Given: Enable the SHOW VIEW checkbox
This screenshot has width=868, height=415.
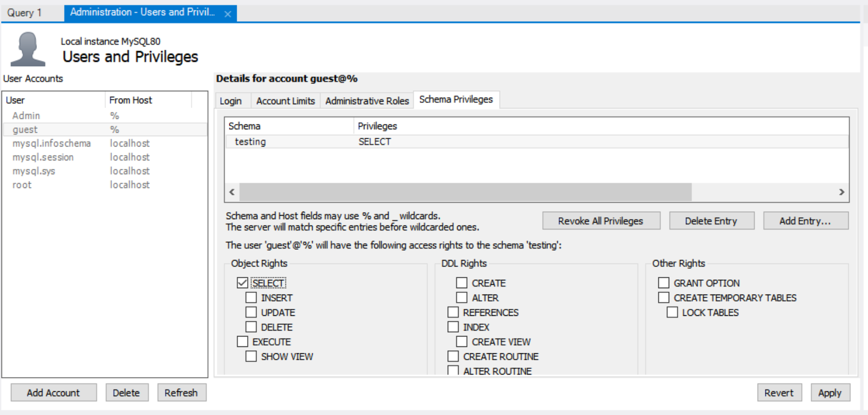Looking at the screenshot, I should [251, 356].
